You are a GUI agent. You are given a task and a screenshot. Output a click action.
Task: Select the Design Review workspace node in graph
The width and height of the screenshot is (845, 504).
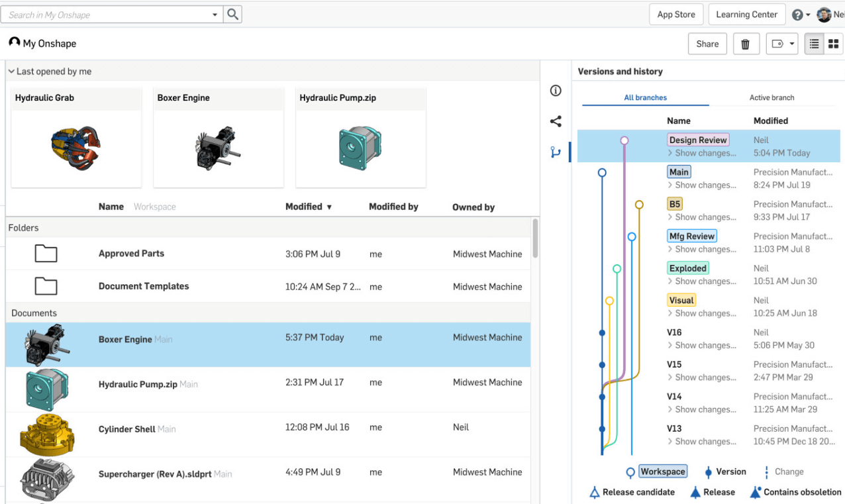point(624,140)
